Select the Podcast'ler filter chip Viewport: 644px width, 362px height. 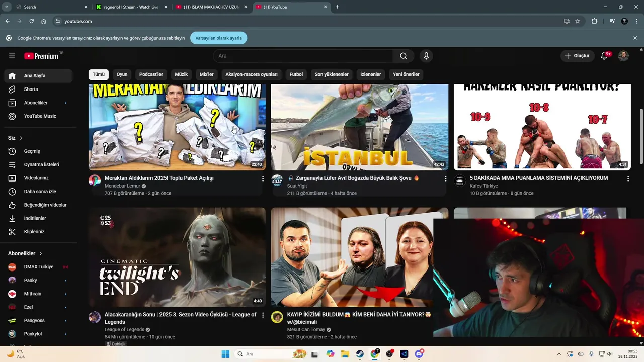(151, 74)
